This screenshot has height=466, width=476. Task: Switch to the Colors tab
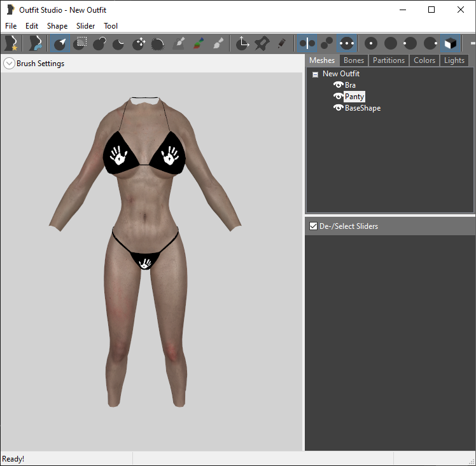tap(424, 60)
